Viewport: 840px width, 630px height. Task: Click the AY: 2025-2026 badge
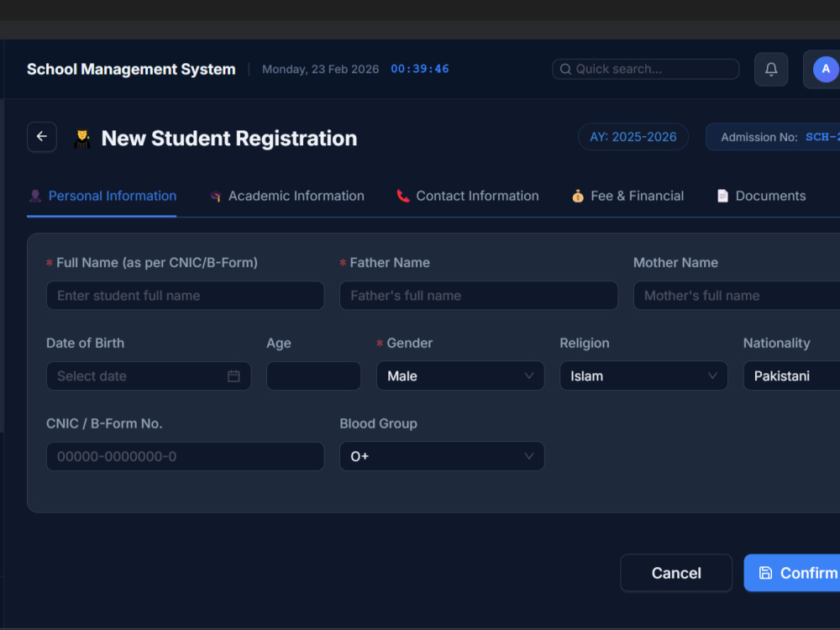click(x=633, y=137)
